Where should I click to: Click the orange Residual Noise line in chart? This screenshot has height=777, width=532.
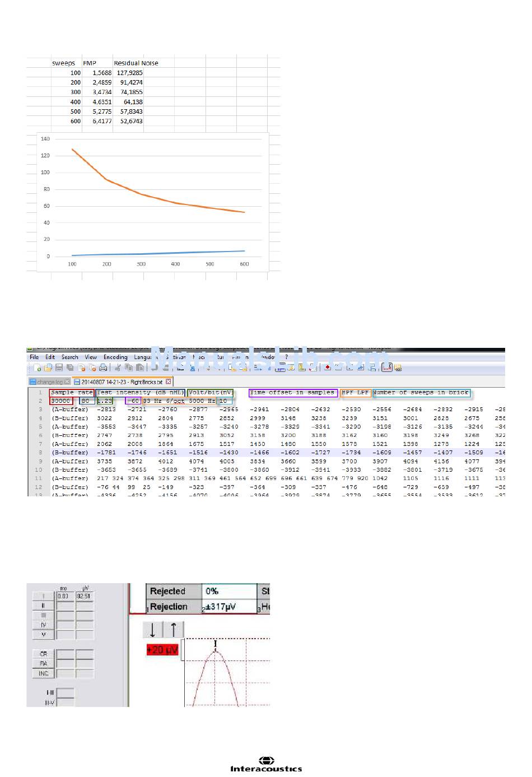pyautogui.click(x=141, y=194)
